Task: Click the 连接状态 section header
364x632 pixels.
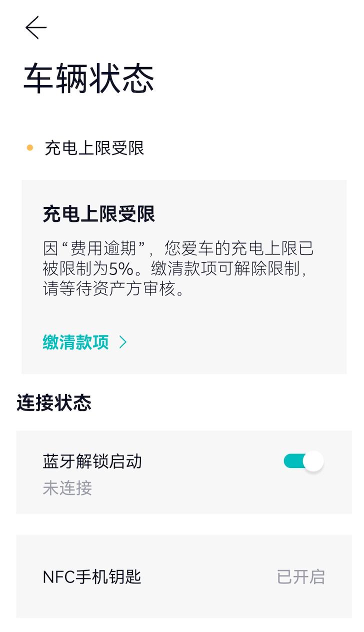Action: (54, 402)
